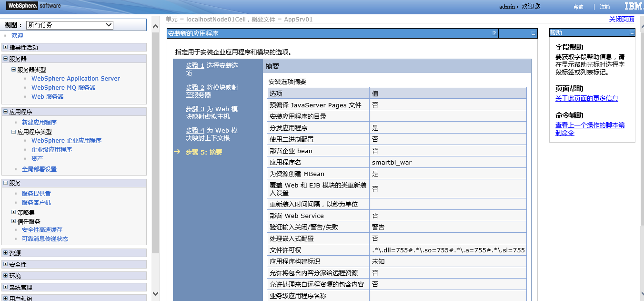
Task: Open 关于此页面的更多信息 link
Action: [x=587, y=99]
